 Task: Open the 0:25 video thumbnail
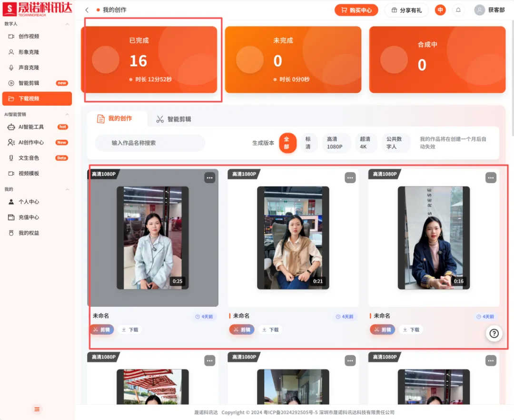[x=153, y=238]
